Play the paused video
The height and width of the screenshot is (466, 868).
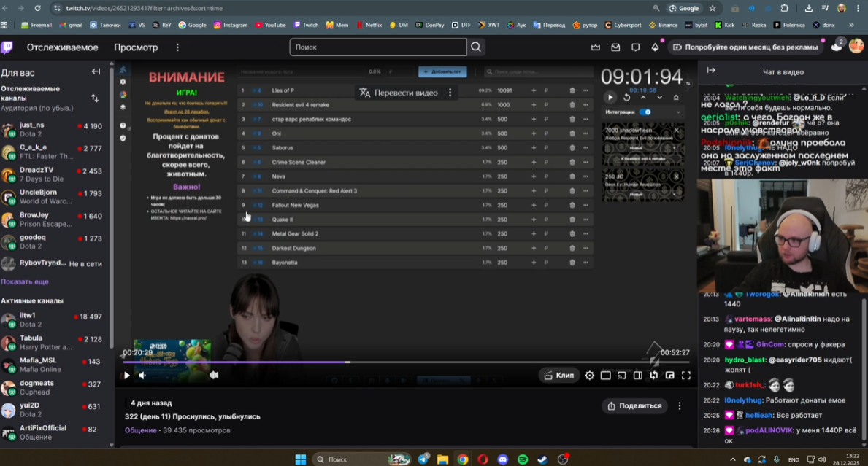tap(126, 376)
